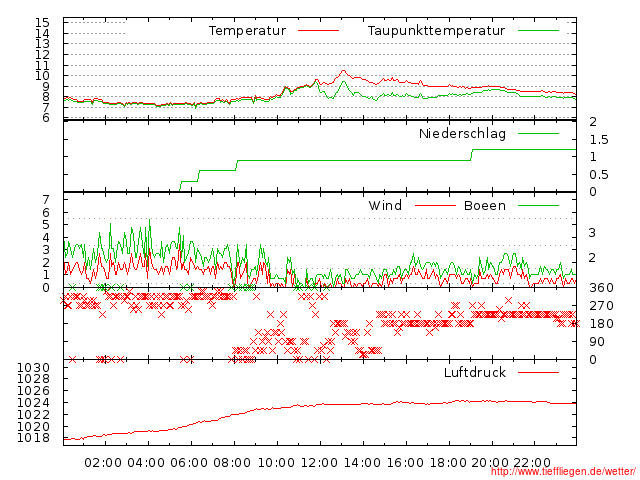Click the 16:00 time axis label
Image resolution: width=640 pixels, height=480 pixels.
pos(405,463)
